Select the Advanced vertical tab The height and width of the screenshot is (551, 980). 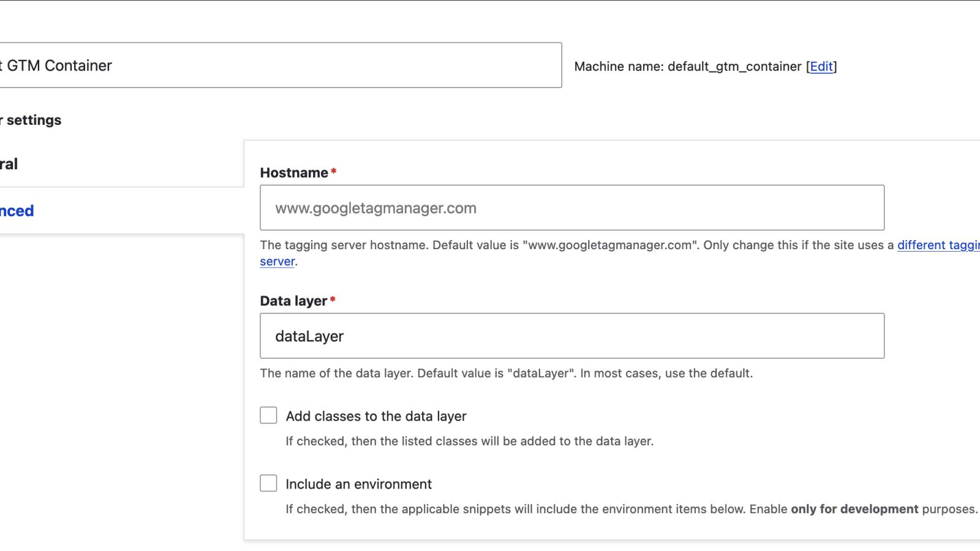click(x=17, y=211)
